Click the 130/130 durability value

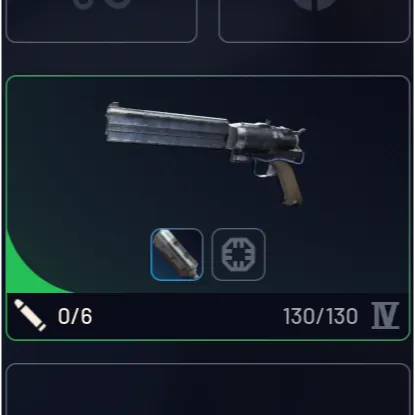click(x=321, y=316)
